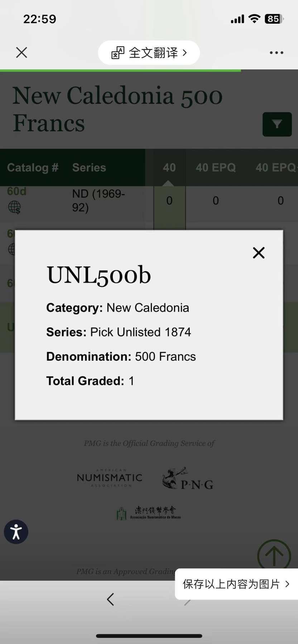Save the content above as an image
298x644 pixels.
(236, 584)
